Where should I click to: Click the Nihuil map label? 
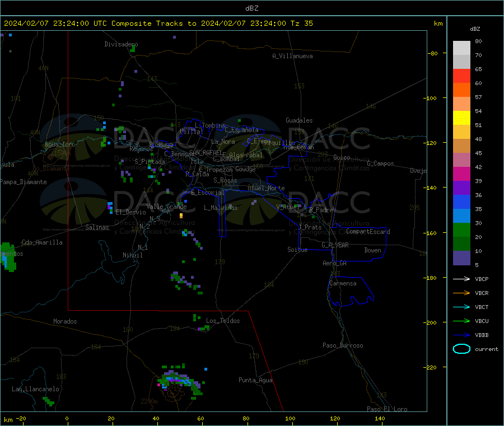pos(133,255)
